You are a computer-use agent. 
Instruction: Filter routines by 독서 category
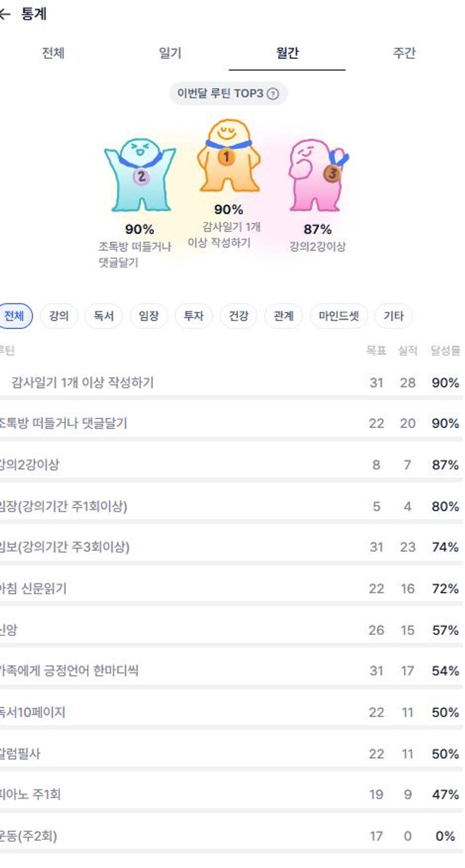coord(103,316)
